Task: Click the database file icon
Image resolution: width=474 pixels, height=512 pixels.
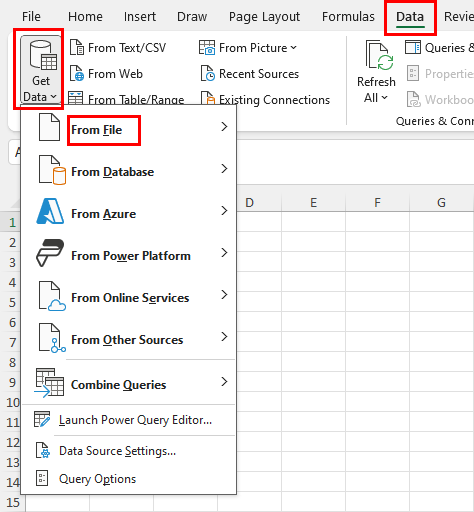Action: tap(52, 170)
